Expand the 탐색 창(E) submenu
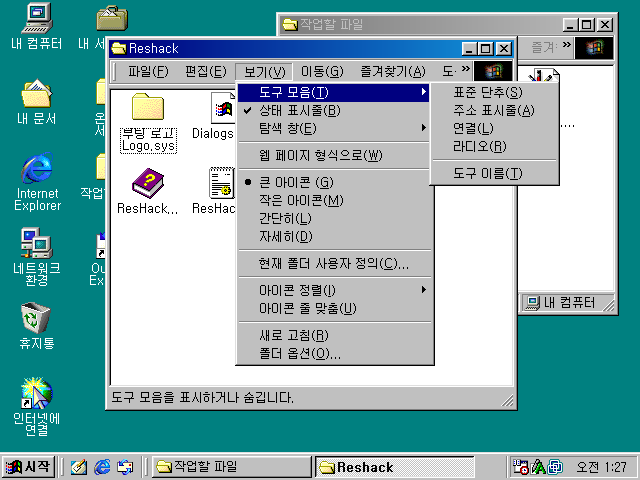This screenshot has height=480, width=640. tap(333, 129)
